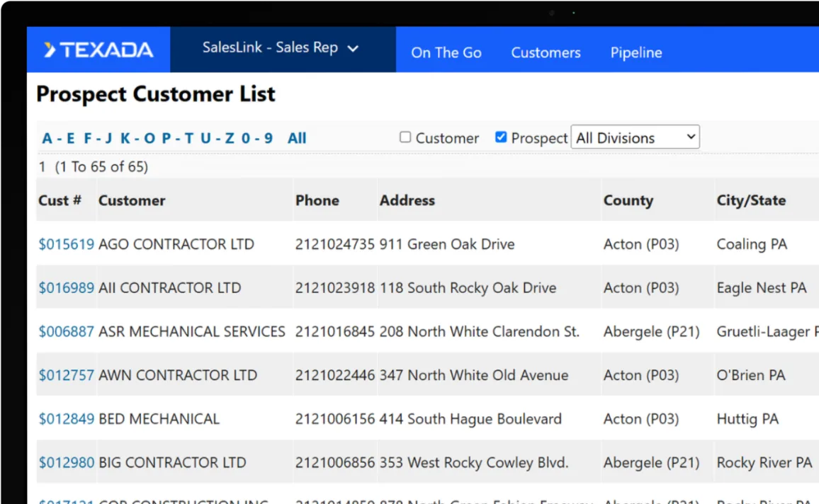Uncheck the Prospect checkbox

pyautogui.click(x=500, y=137)
